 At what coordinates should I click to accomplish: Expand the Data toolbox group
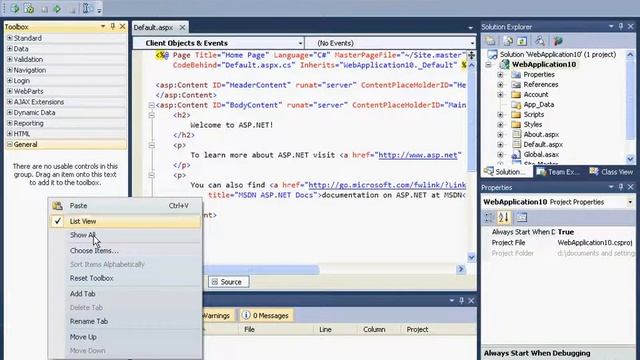coord(10,49)
